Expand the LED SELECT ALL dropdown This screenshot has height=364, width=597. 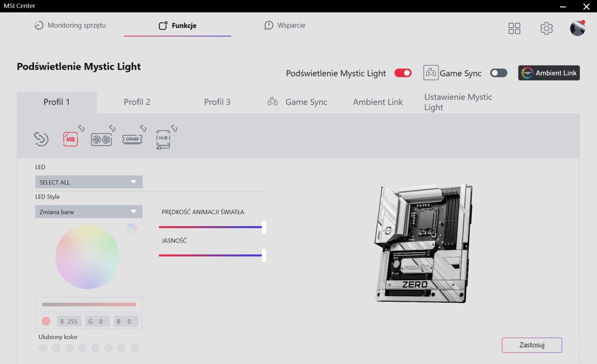tap(89, 182)
